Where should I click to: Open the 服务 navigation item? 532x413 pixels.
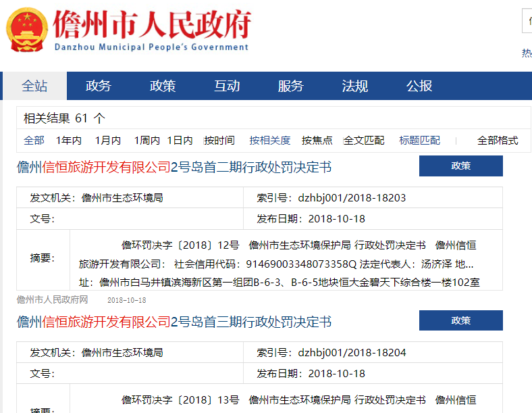point(291,86)
